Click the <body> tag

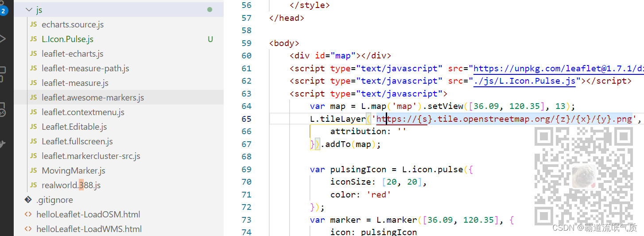point(284,43)
